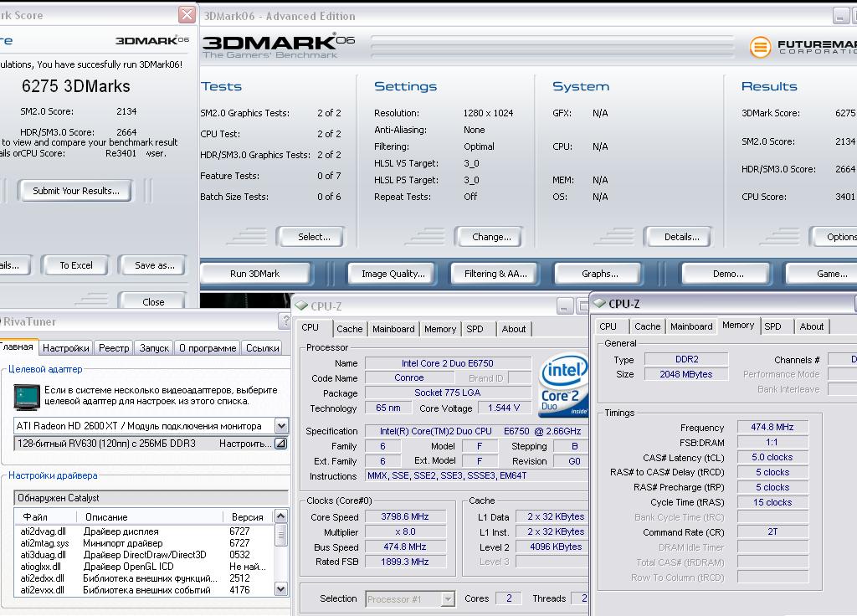Click the CAS# Latency 5.0 clocks value

click(x=772, y=457)
